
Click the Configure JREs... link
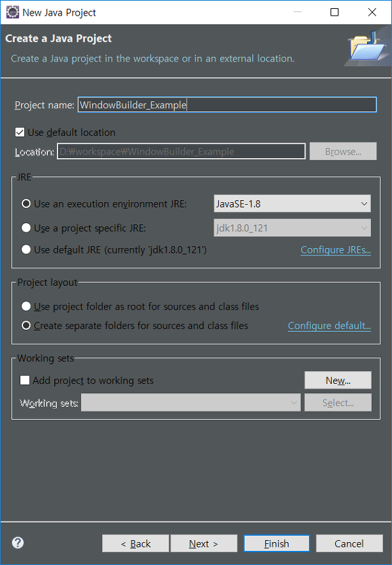336,249
